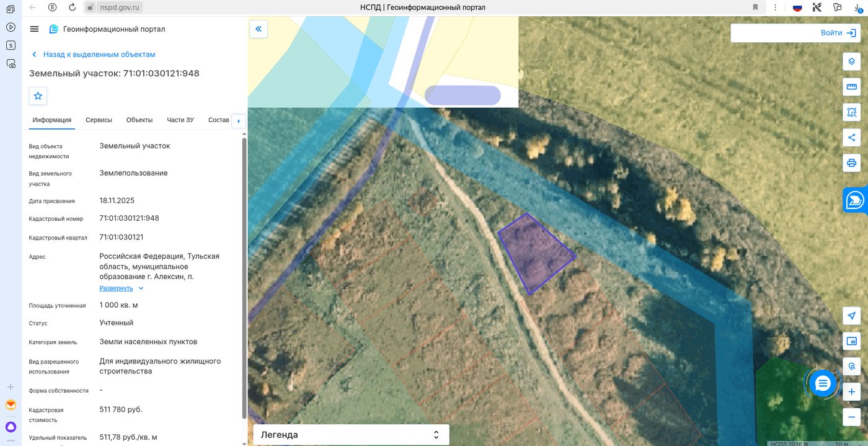Screen dimensions: 868x446
Task: Activate the area search selection tool
Action: pyautogui.click(x=852, y=112)
